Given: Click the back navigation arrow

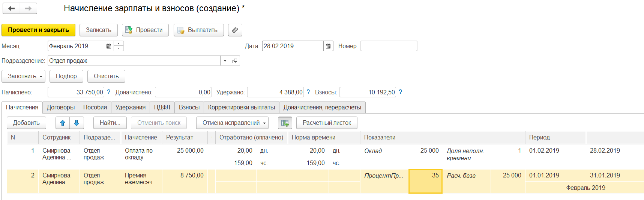Looking at the screenshot, I should point(12,8).
